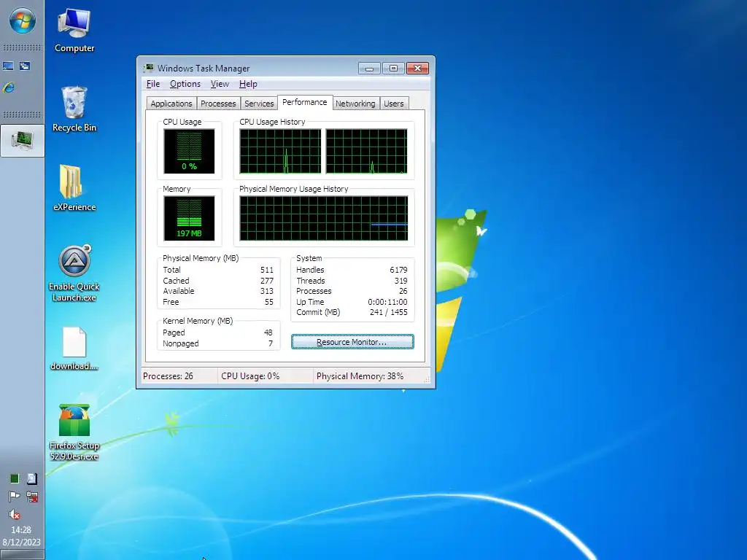747x560 pixels.
Task: Click status bar Processes: 26
Action: (x=169, y=376)
